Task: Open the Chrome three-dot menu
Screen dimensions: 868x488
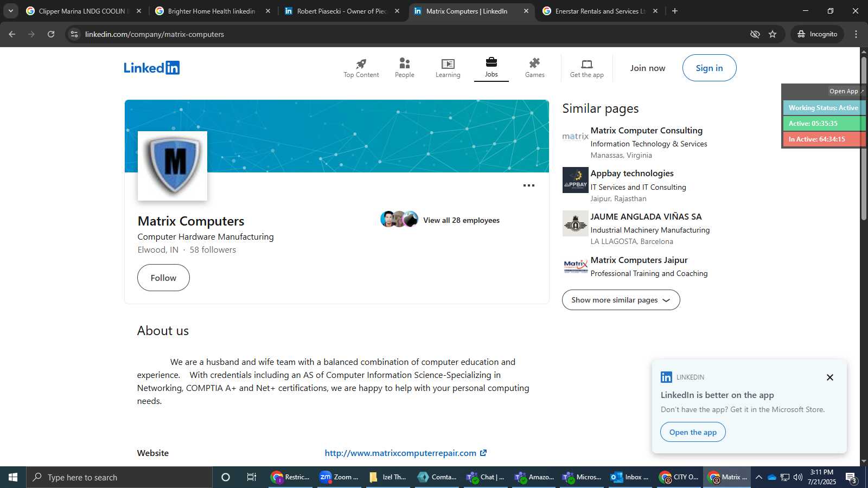Action: point(856,34)
